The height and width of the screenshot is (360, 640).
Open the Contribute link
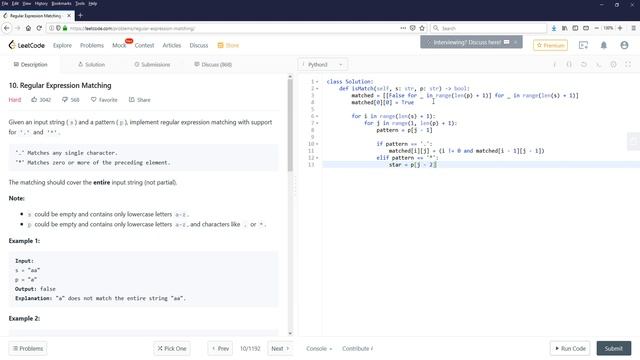[x=358, y=349]
